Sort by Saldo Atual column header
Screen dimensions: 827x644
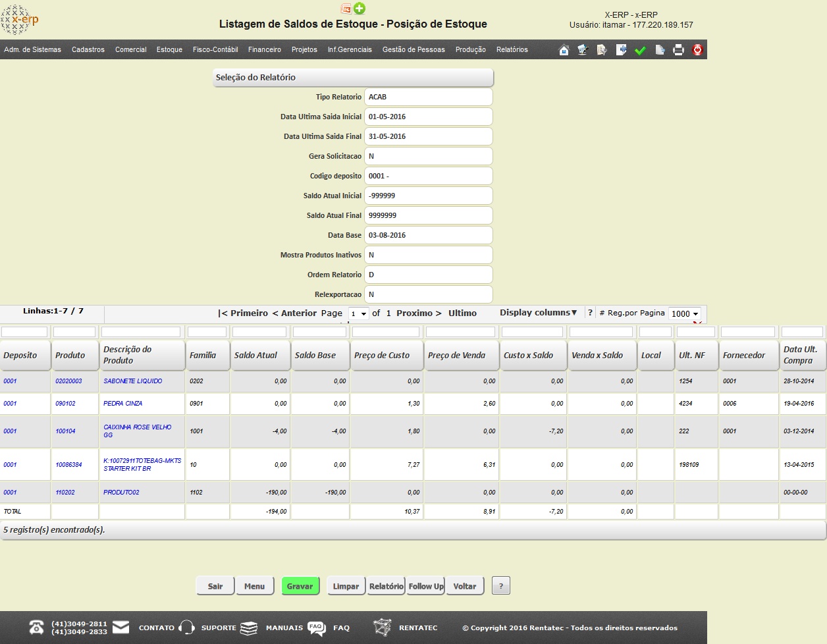click(259, 355)
